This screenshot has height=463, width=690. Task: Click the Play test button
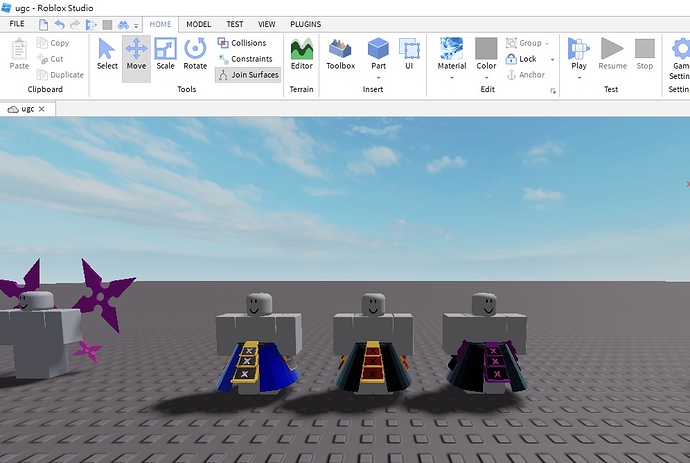pos(579,54)
